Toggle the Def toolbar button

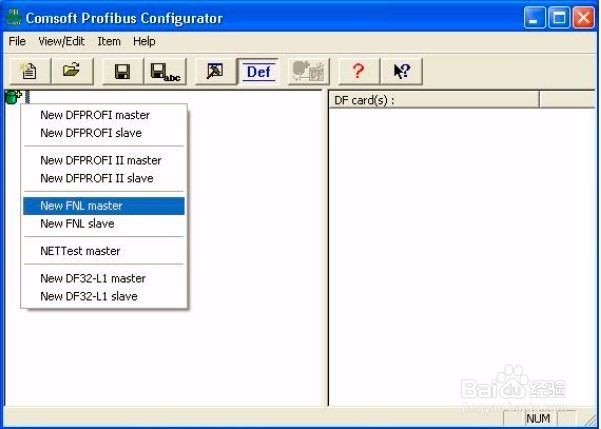click(258, 71)
